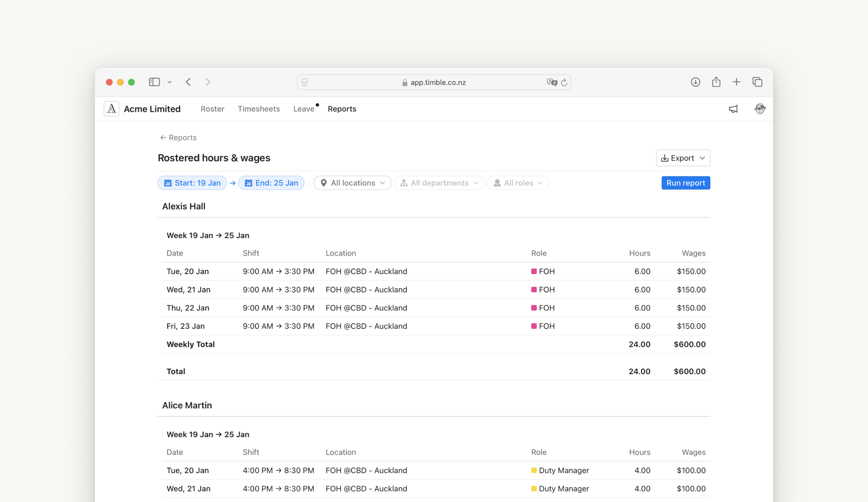Expand the Export dropdown
Viewport: 868px width, 502px height.
[683, 158]
